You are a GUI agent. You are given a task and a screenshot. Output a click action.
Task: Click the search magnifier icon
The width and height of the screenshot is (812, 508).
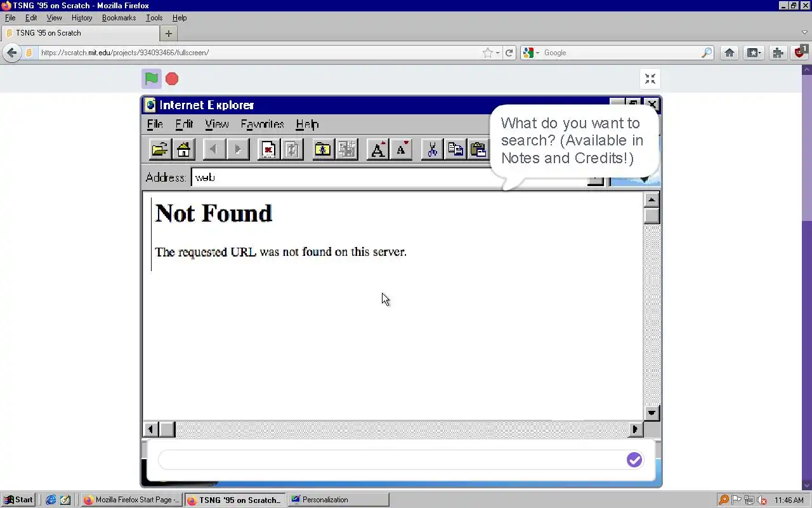click(706, 53)
